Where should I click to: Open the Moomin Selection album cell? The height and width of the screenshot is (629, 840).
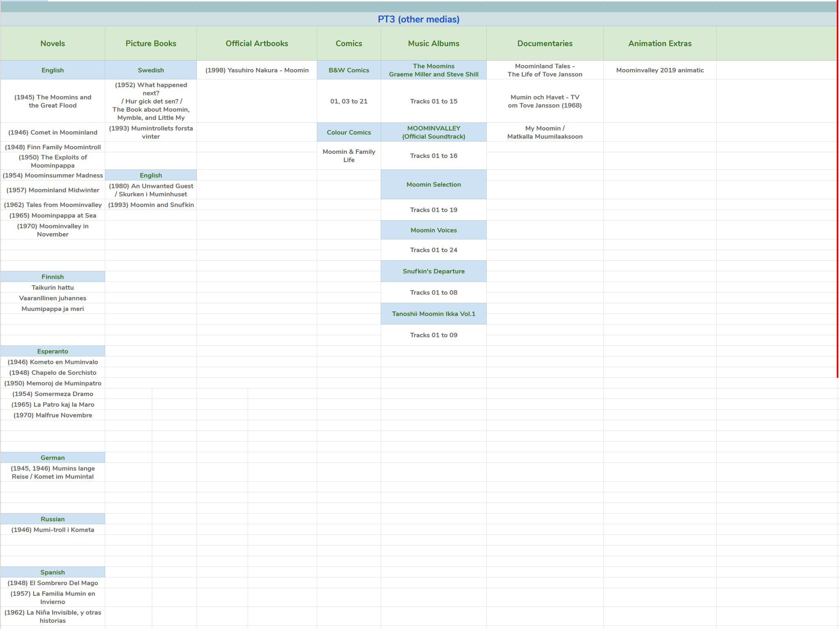pos(434,185)
